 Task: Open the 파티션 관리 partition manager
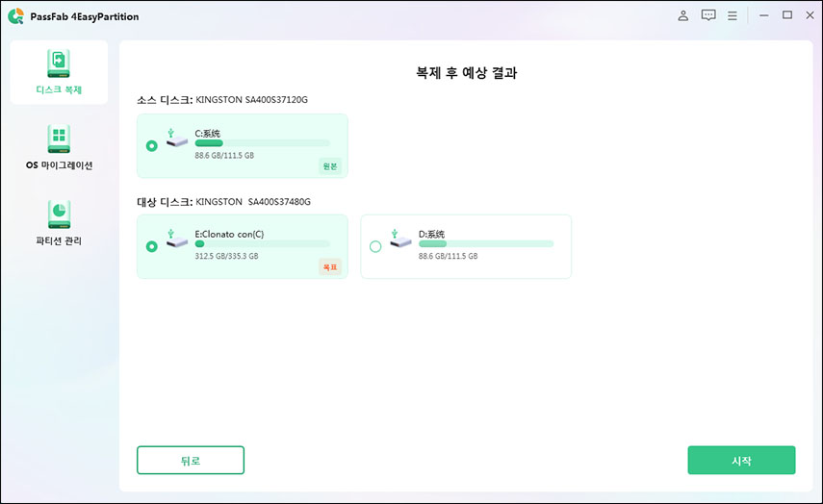59,223
